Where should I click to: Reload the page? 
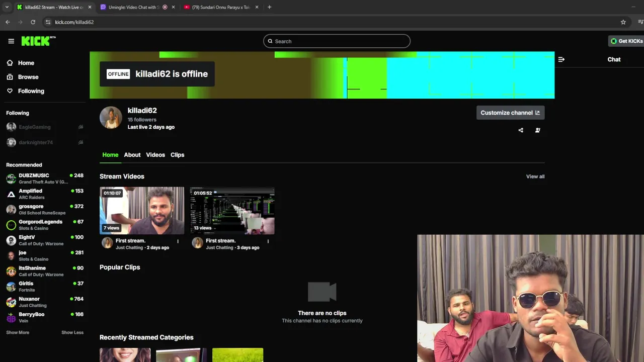click(x=33, y=22)
